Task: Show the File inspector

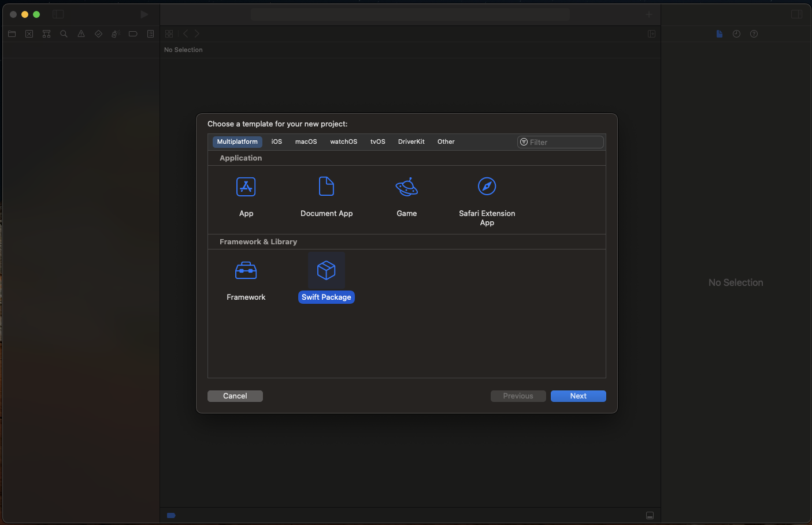Action: point(720,34)
